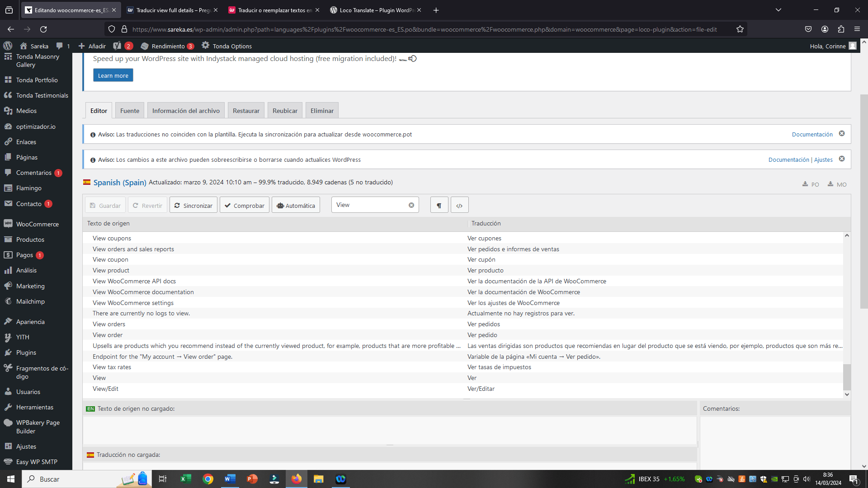Open Páginas sidebar menu
868x488 pixels.
36,157
